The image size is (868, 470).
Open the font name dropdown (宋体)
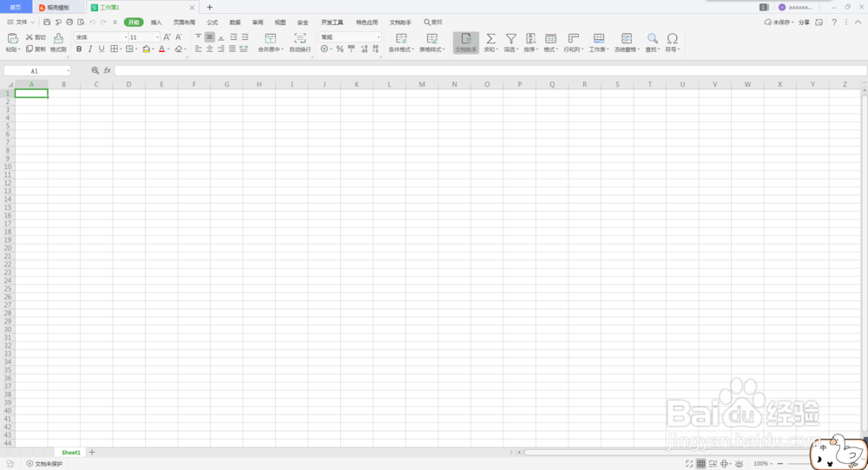[125, 37]
